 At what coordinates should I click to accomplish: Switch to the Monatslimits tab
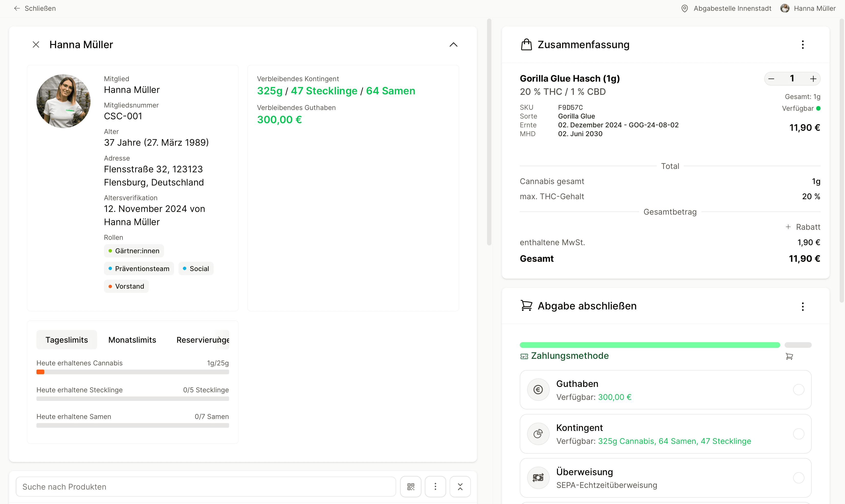coord(132,340)
